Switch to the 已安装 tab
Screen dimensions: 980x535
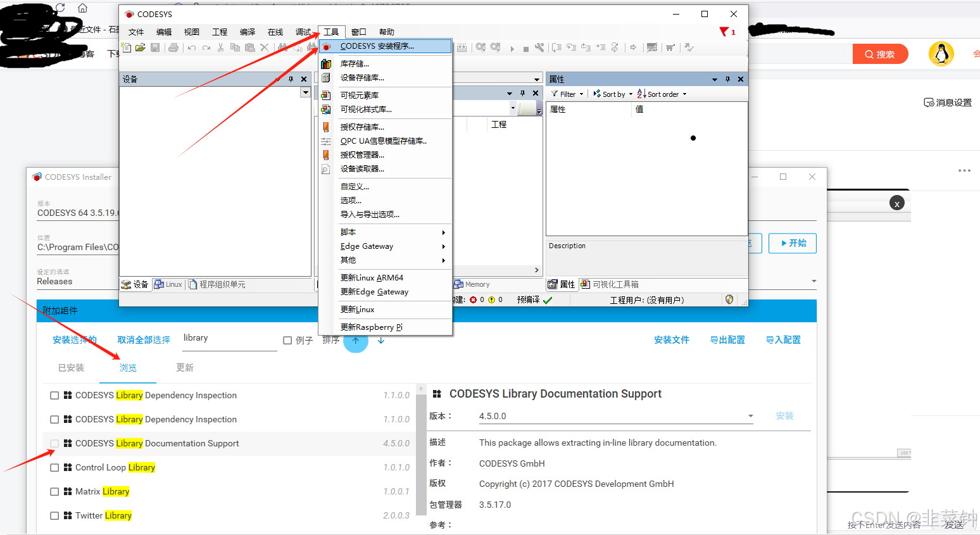tap(70, 367)
